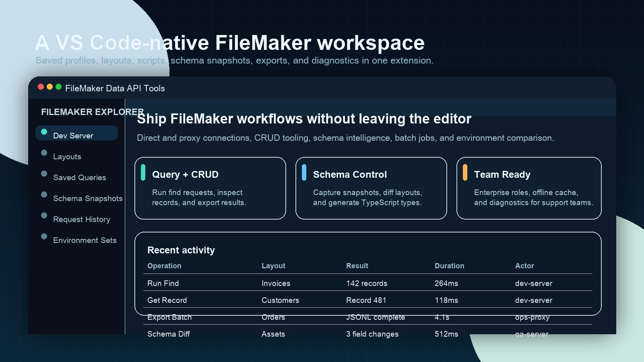Open the Schema Control card

[371, 188]
